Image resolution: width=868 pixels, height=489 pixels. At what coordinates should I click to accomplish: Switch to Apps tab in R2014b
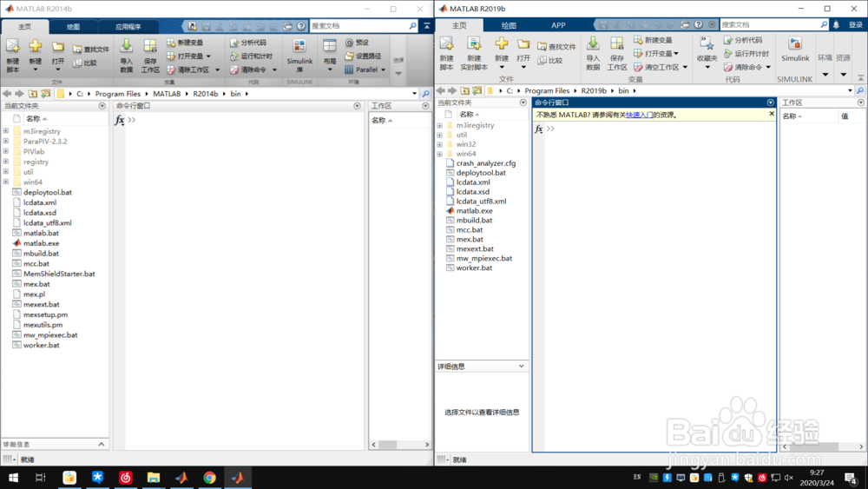click(x=128, y=27)
